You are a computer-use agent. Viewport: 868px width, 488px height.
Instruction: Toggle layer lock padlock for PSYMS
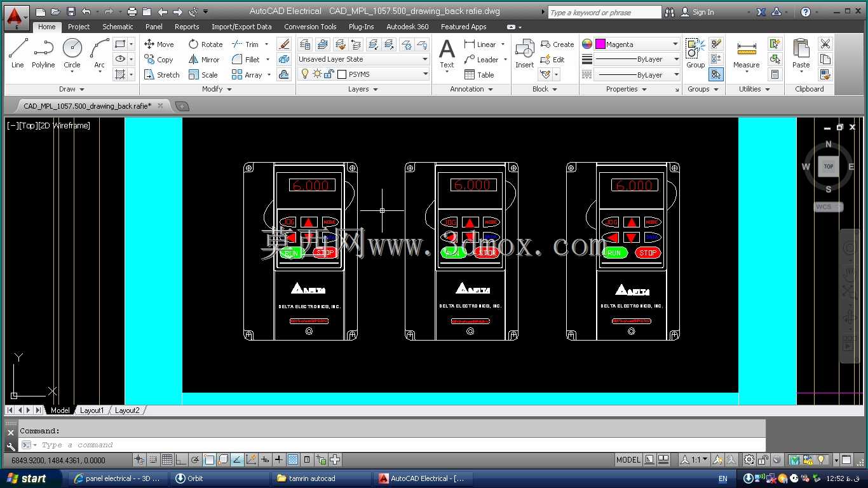pyautogui.click(x=329, y=74)
